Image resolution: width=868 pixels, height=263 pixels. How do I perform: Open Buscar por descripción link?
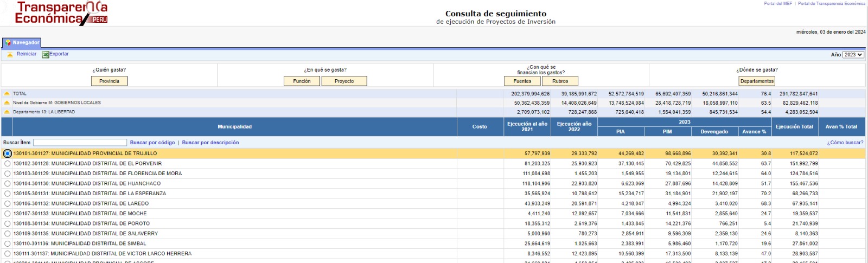[x=210, y=143]
